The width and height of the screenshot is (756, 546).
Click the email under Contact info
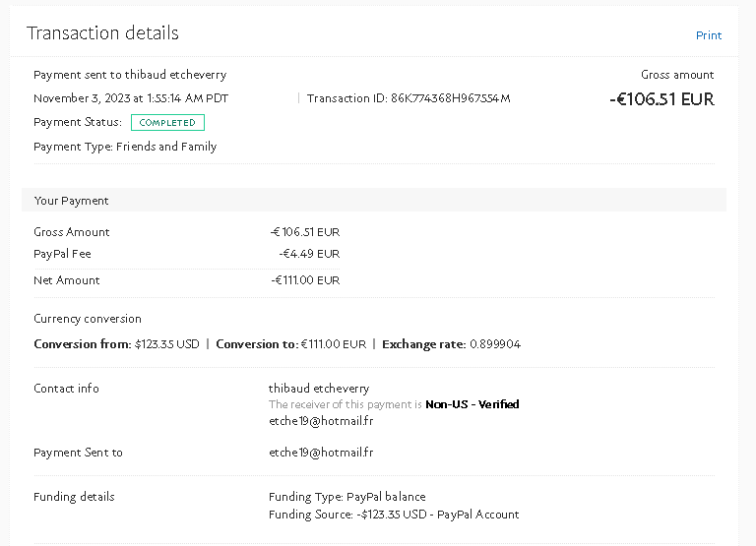tap(321, 421)
